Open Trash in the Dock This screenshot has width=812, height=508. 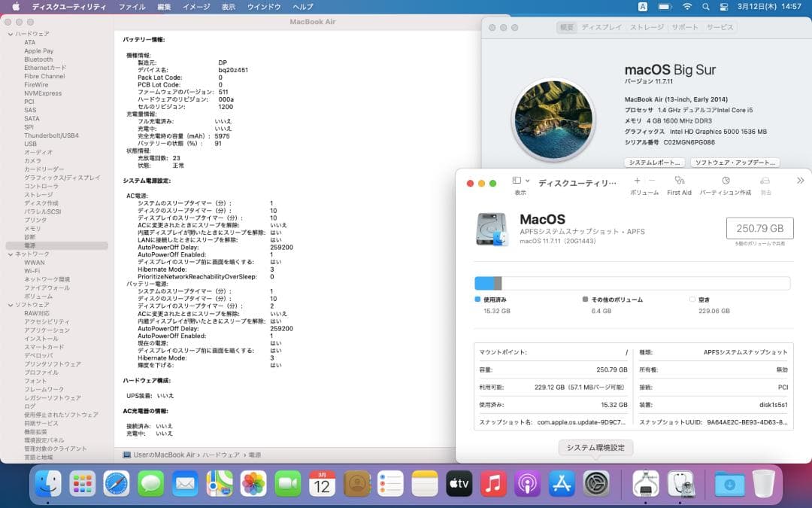[x=763, y=484]
